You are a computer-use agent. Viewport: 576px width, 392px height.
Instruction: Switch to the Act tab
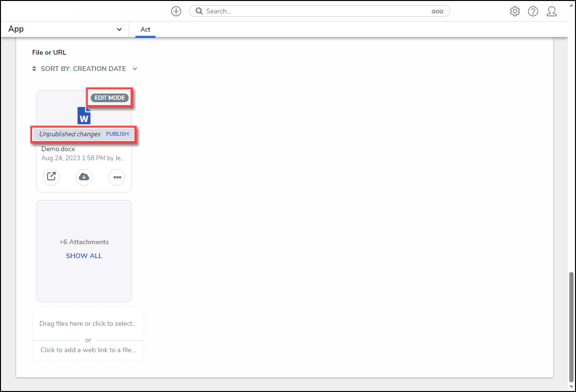pos(145,29)
